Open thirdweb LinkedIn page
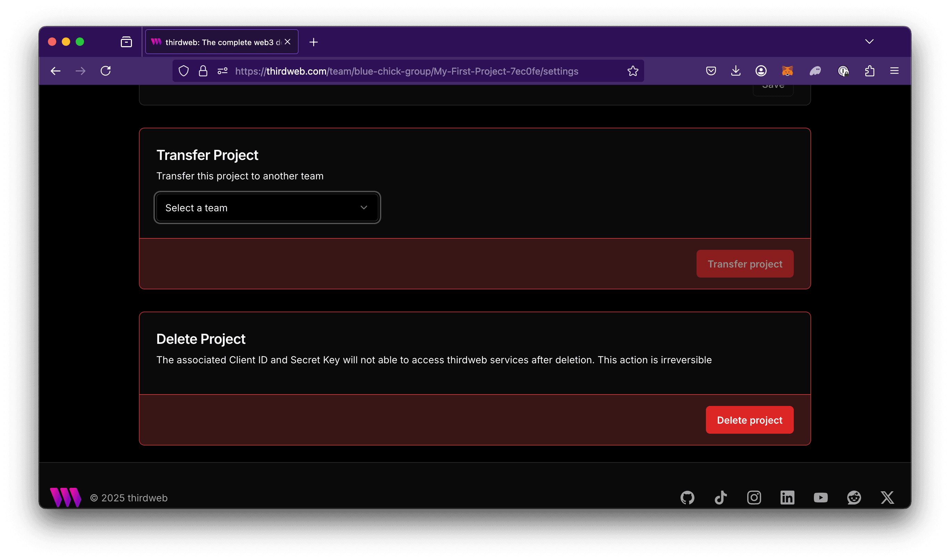This screenshot has height=560, width=950. click(x=787, y=497)
